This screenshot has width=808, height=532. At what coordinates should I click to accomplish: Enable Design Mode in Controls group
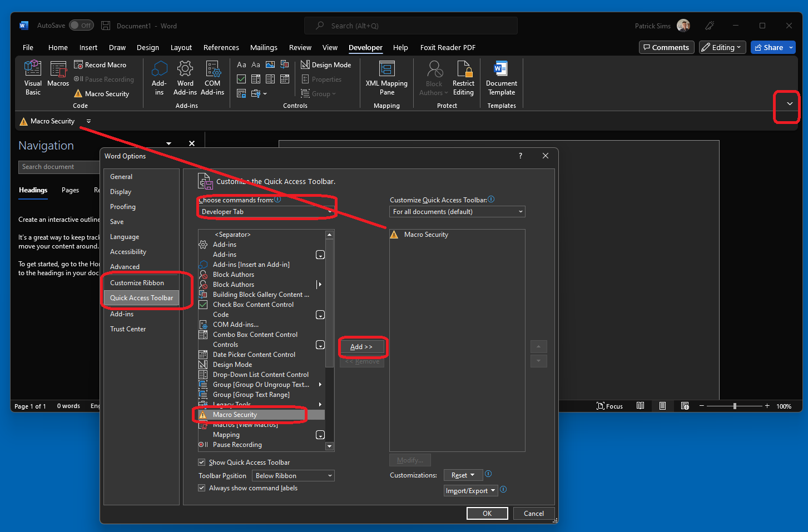tap(326, 64)
